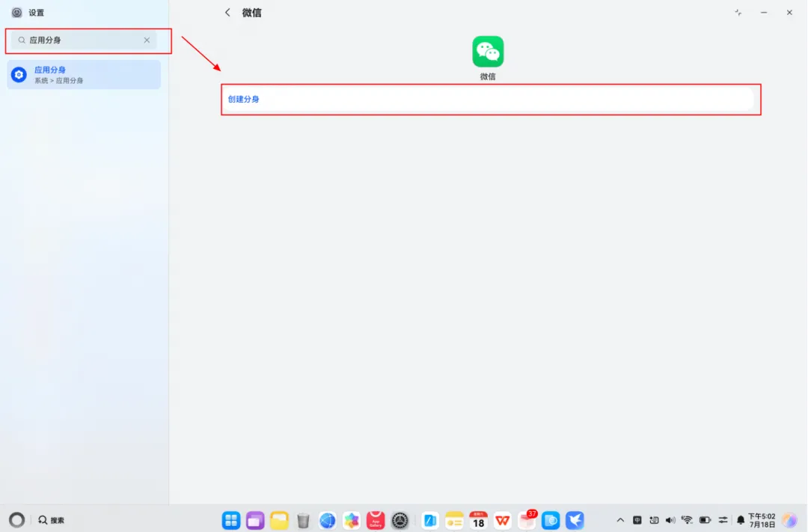808x532 pixels.
Task: Open AppGallery in the dock
Action: 376,520
